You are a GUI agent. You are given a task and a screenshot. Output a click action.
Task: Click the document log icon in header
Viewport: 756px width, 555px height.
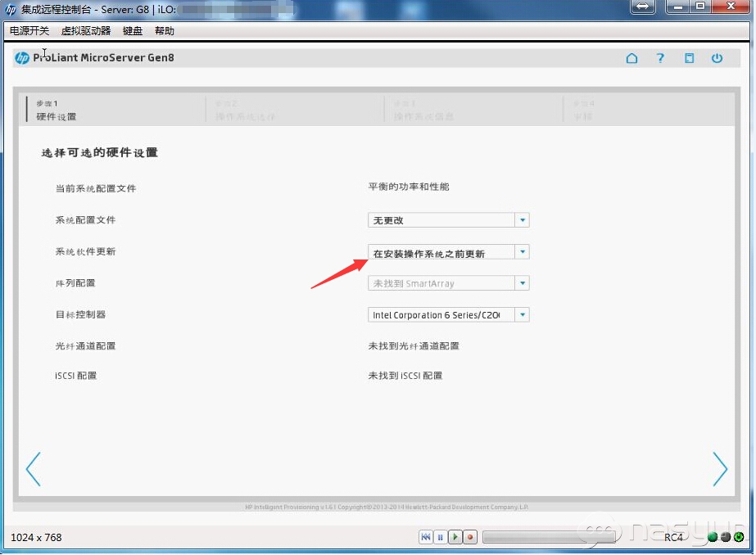pos(690,58)
